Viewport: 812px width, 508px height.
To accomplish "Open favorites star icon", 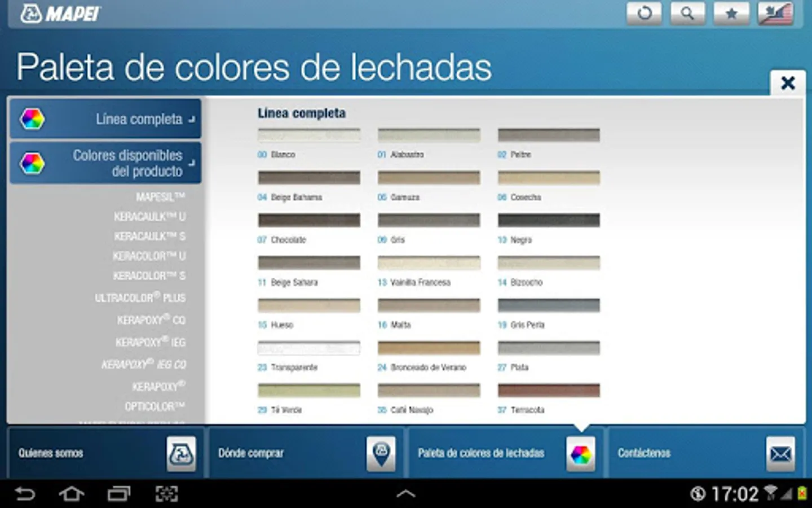I will (x=731, y=13).
